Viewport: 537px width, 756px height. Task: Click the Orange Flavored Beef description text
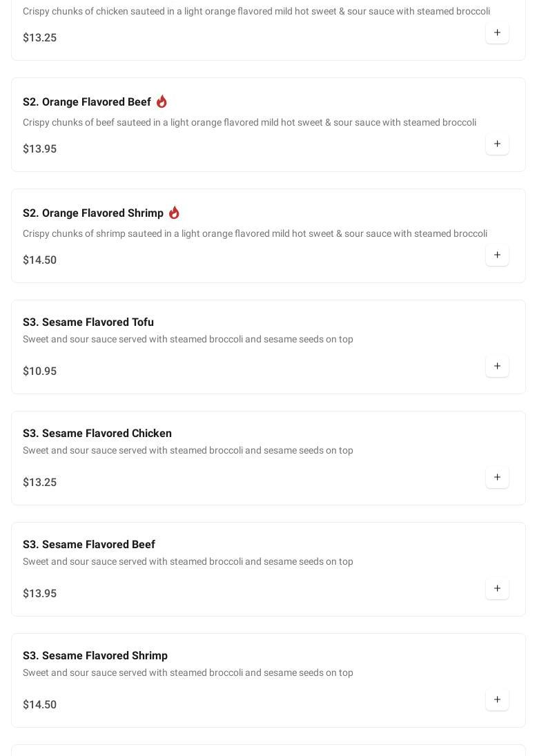pos(249,123)
